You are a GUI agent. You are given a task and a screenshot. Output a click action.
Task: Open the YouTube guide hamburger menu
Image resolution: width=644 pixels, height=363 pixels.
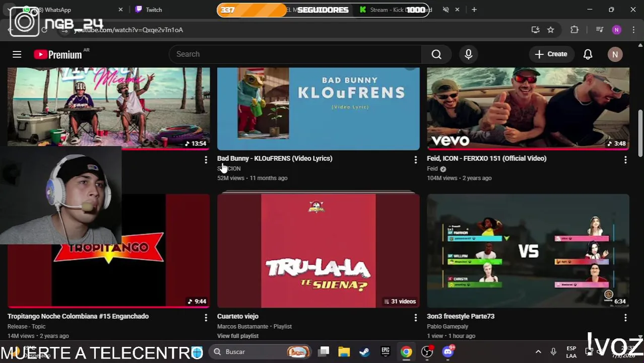pyautogui.click(x=17, y=54)
